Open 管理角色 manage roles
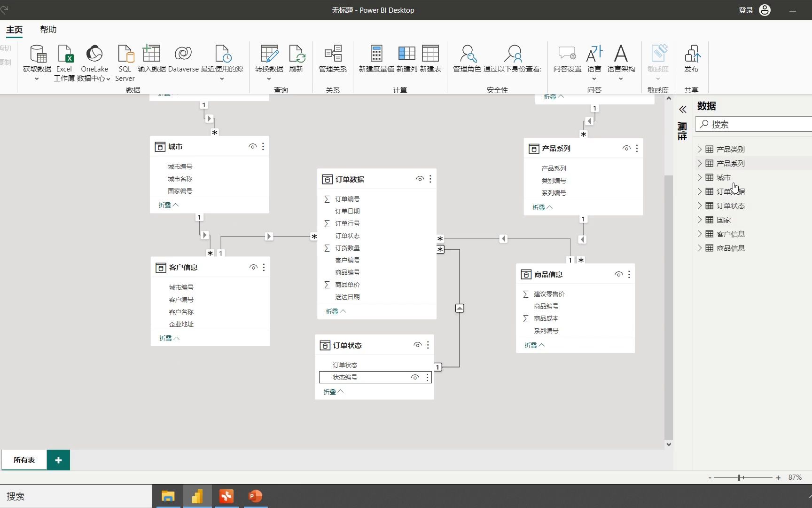Viewport: 812px width, 508px height. click(x=467, y=59)
